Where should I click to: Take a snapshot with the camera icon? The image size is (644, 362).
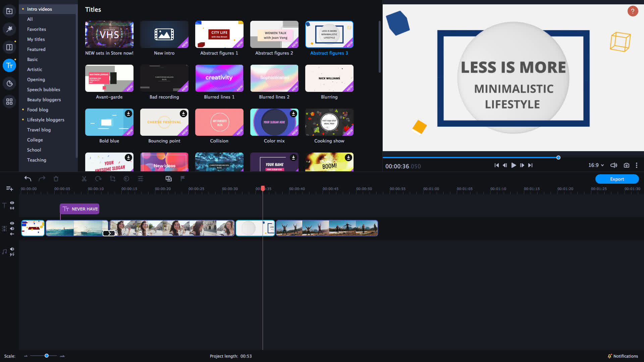(627, 165)
